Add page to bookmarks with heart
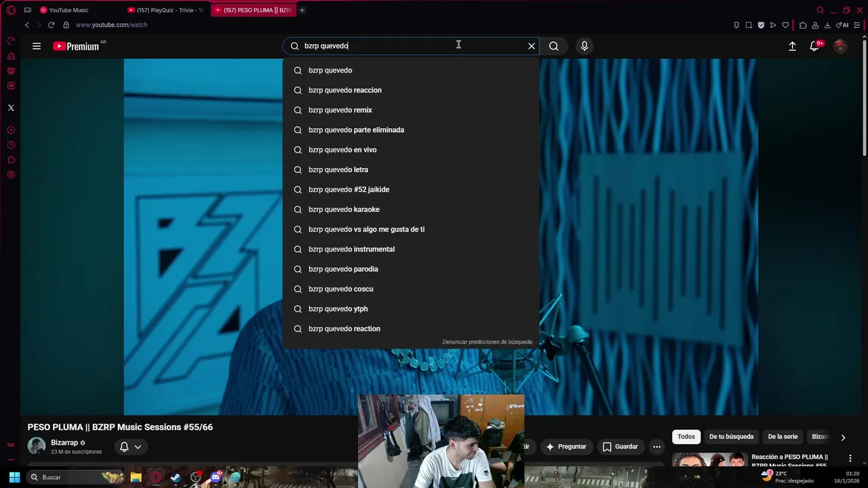The image size is (868, 488). 785,25
